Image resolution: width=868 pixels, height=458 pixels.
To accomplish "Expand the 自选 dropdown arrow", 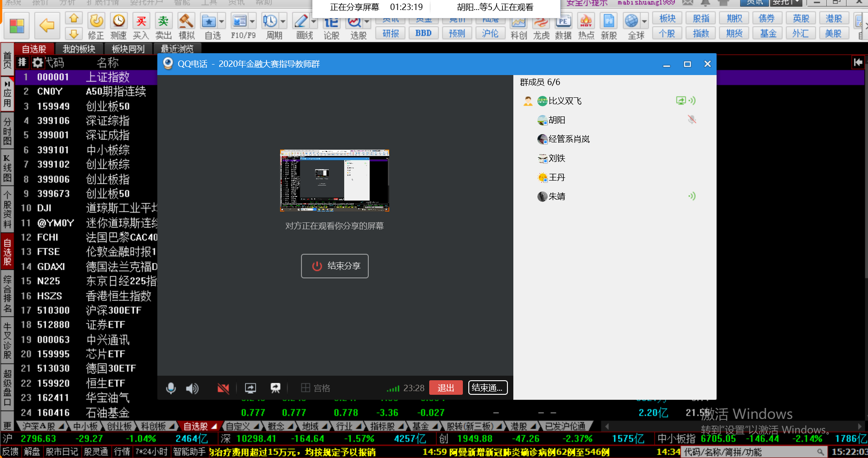I will click(221, 21).
